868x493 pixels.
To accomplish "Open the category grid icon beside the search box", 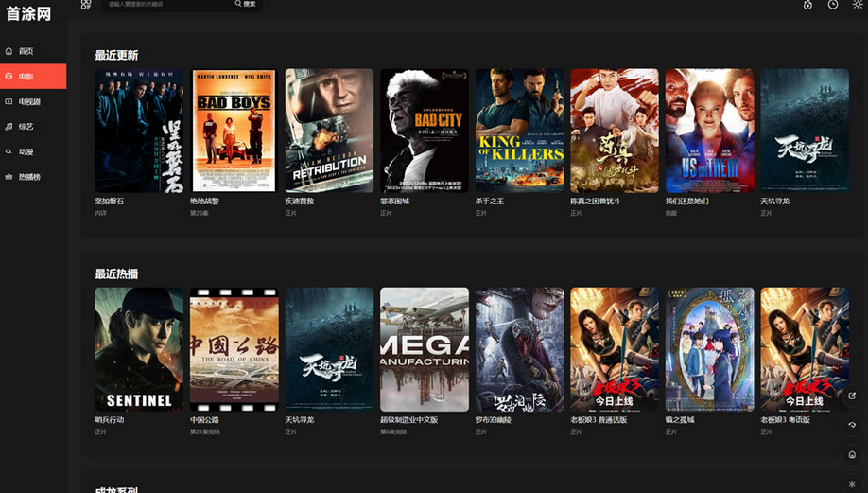I will (86, 5).
